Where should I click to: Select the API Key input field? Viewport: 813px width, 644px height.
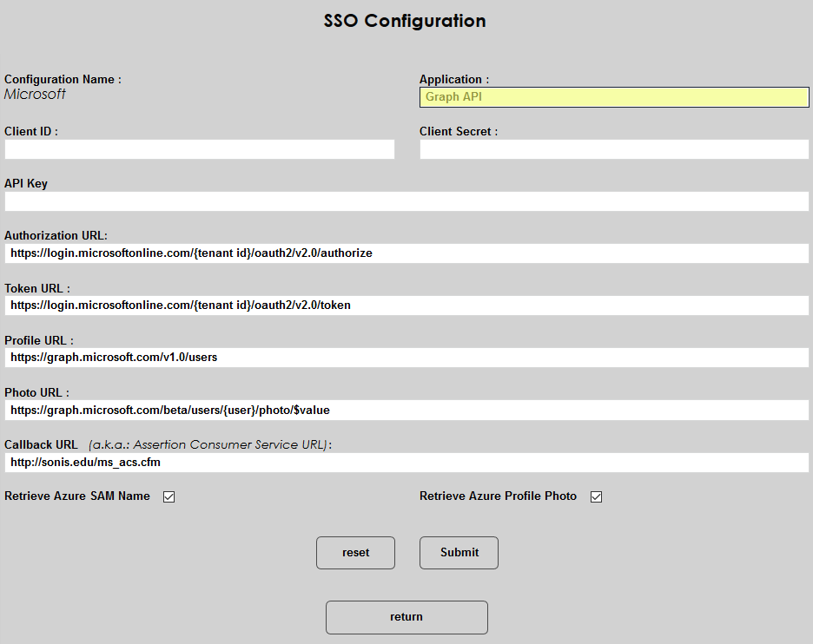406,201
